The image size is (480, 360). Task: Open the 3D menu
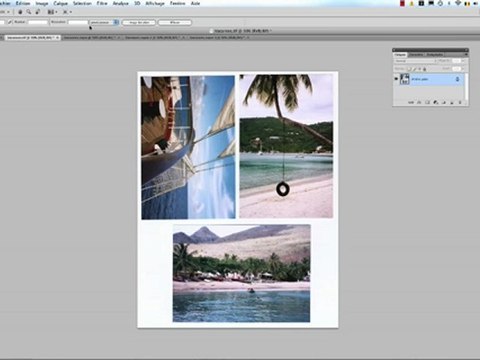pos(137,3)
